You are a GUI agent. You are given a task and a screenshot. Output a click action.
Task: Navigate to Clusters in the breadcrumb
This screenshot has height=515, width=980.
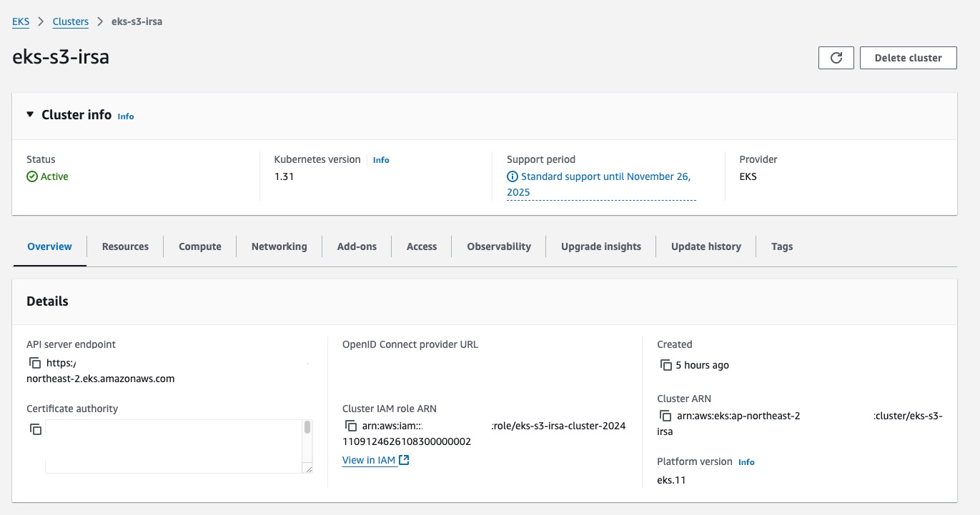(71, 21)
